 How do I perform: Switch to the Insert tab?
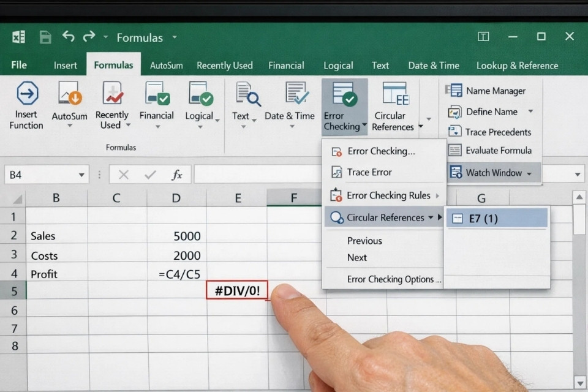(65, 66)
